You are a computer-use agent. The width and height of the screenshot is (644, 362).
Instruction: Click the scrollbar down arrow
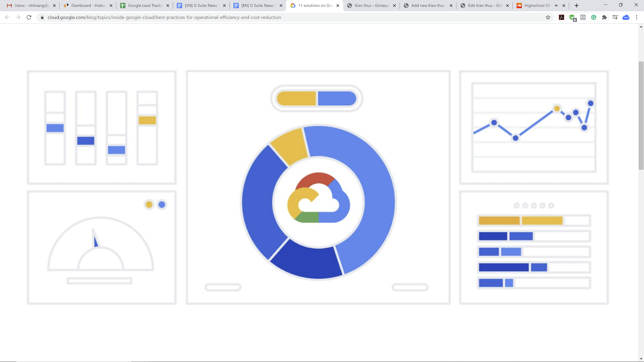[641, 358]
